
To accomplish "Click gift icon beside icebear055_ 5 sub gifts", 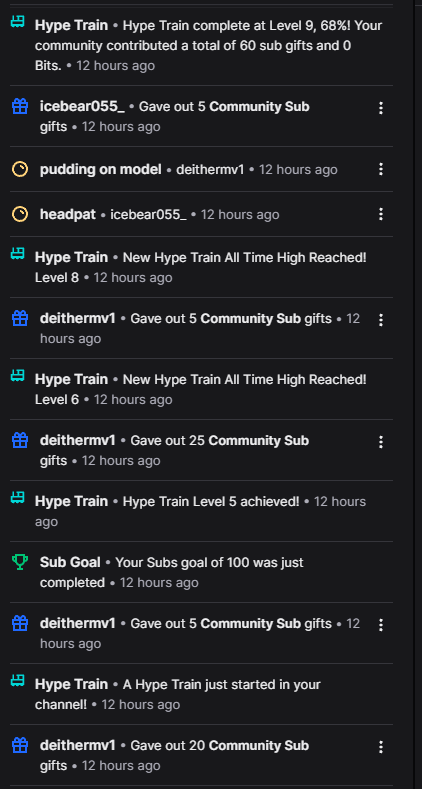I will coord(20,106).
